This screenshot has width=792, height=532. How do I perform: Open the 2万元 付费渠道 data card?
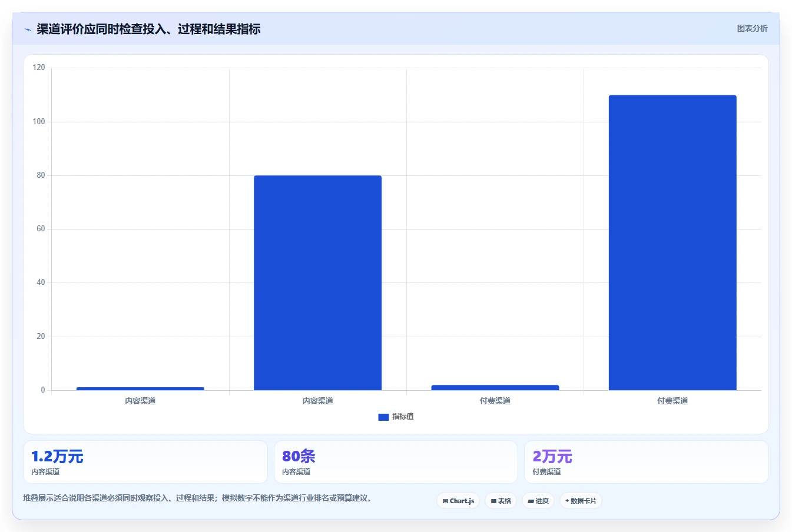(x=646, y=462)
